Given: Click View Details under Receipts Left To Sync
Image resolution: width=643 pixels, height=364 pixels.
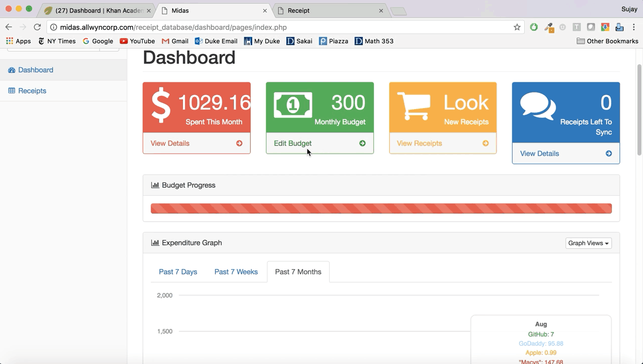Looking at the screenshot, I should [x=539, y=153].
